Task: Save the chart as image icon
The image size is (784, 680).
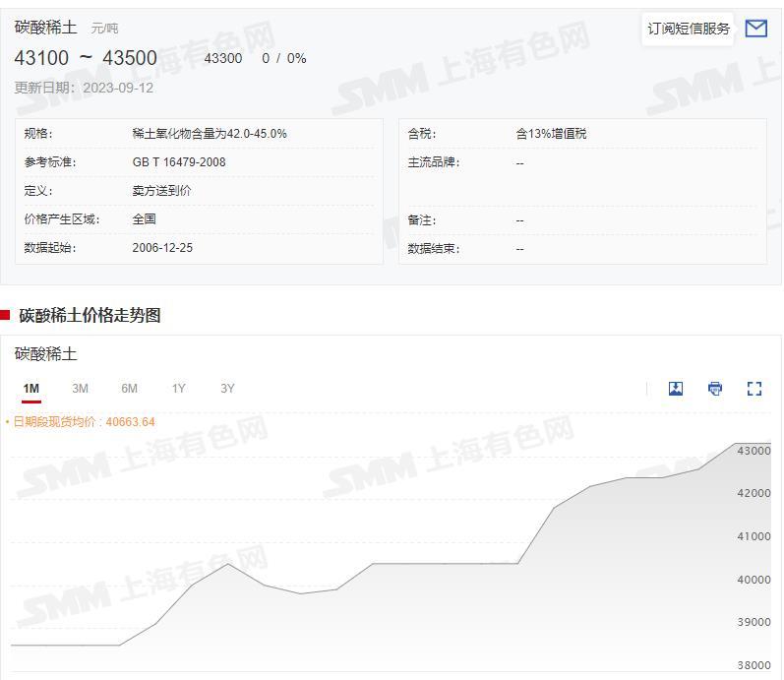Action: click(x=676, y=389)
